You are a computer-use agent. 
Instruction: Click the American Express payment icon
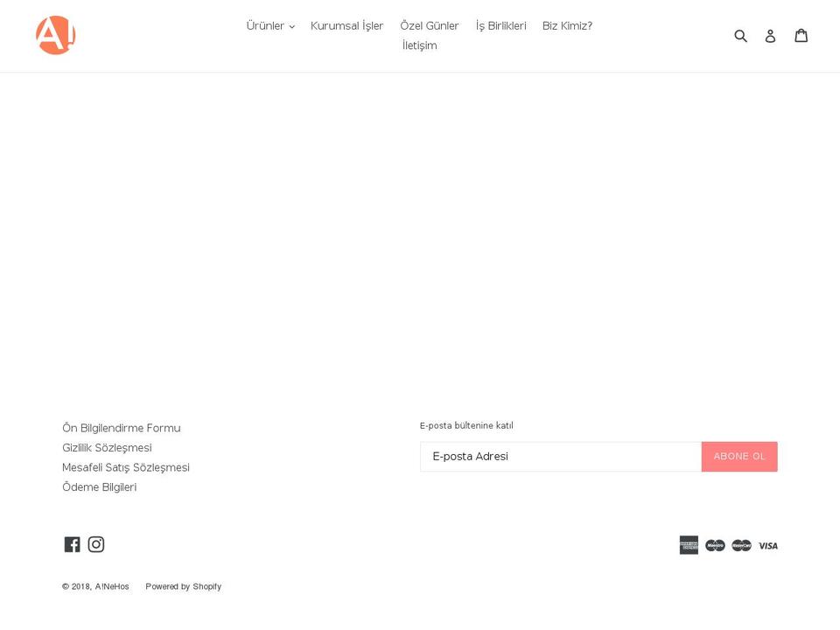coord(689,545)
